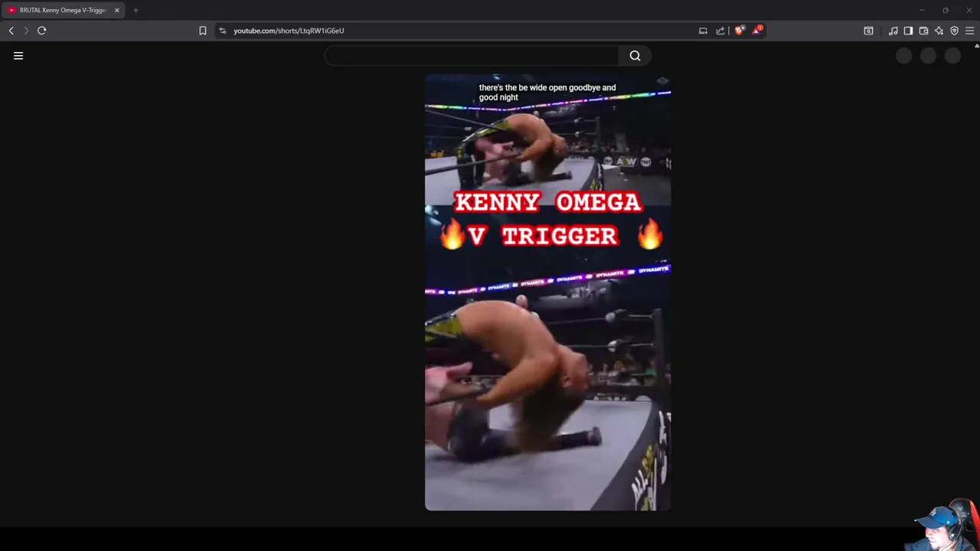Open the Leo AI sparkle icon
980x551 pixels.
coord(939,31)
